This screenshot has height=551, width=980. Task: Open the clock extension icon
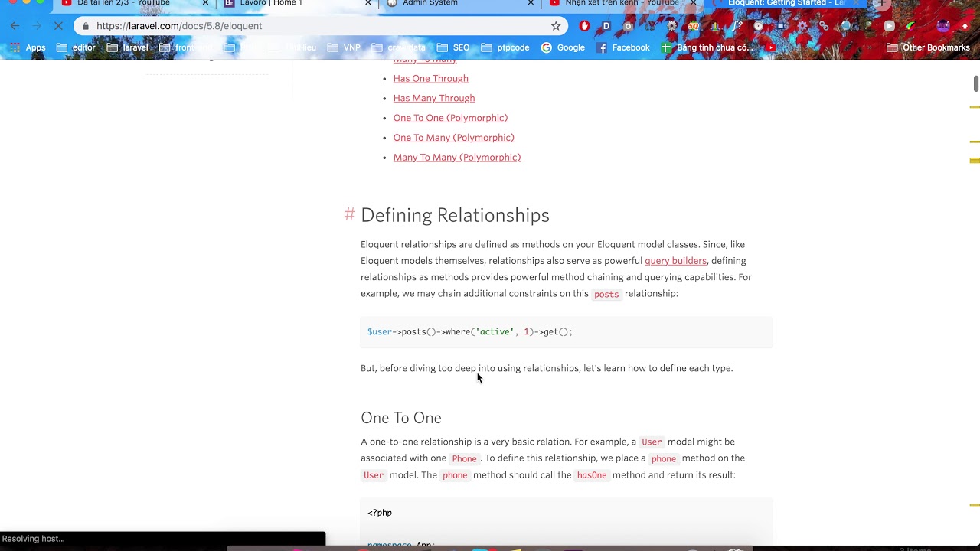click(759, 26)
